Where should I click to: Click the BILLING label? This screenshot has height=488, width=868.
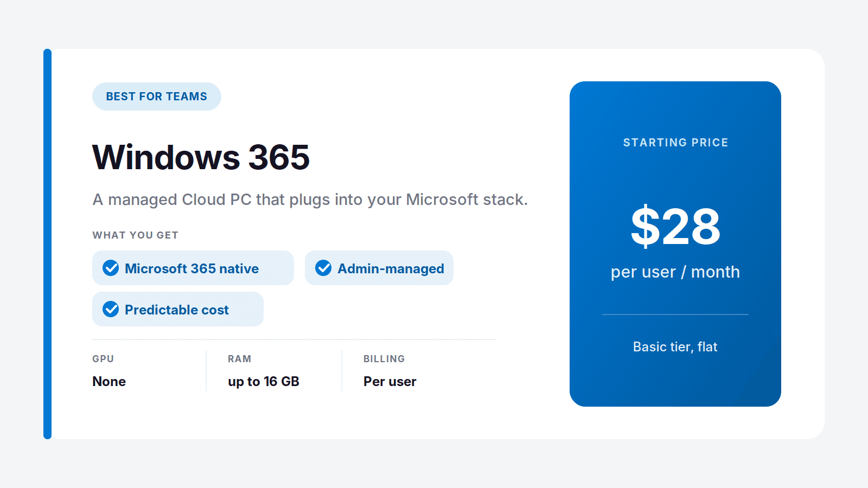click(x=384, y=359)
